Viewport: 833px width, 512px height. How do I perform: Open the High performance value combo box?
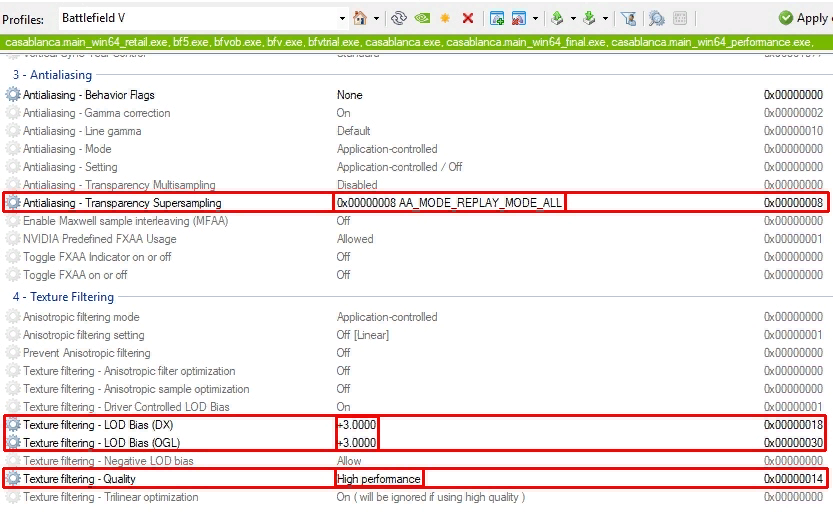coord(379,479)
